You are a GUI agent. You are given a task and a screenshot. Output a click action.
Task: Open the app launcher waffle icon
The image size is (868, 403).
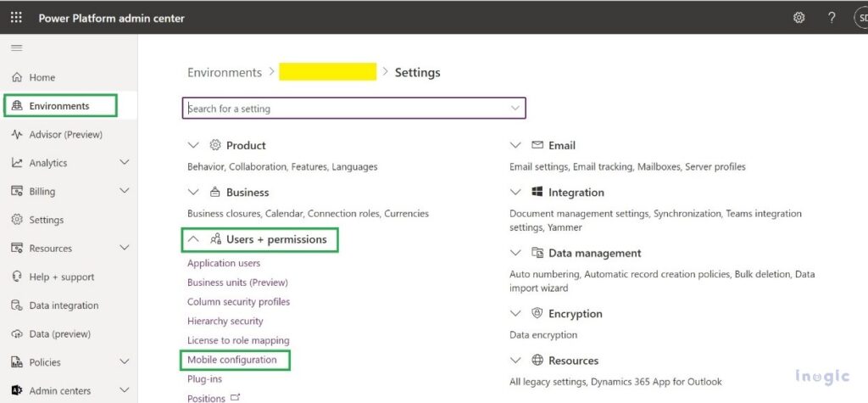tap(16, 18)
